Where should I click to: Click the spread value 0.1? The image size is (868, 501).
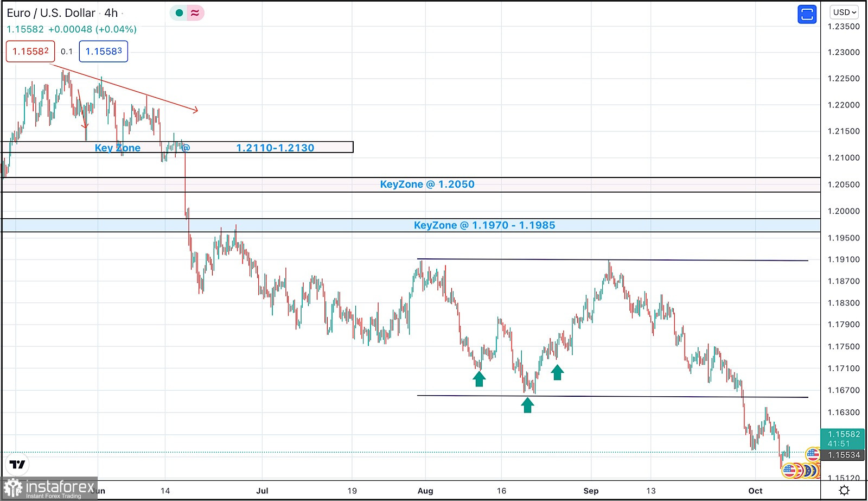click(67, 52)
